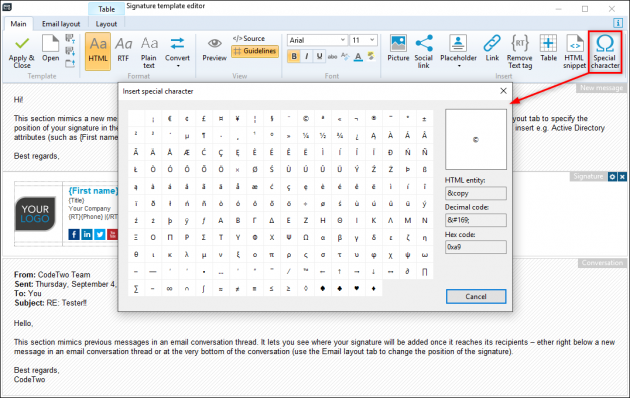
Task: Select the plus-minus ± character
Action: tap(424, 118)
